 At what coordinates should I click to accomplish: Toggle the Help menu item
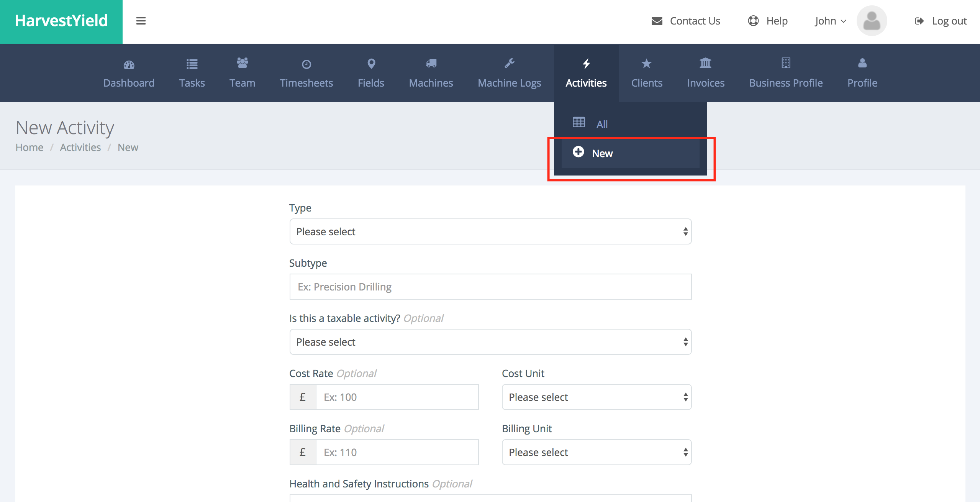coord(768,20)
